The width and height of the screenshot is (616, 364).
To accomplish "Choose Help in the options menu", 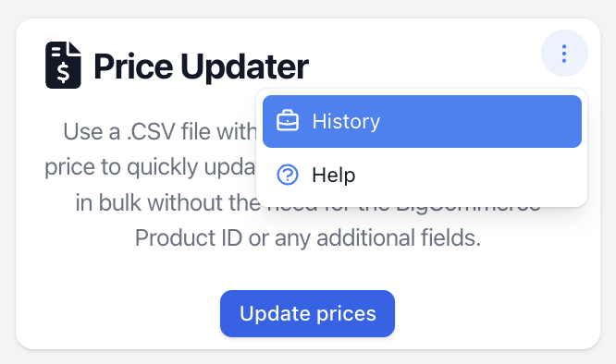I will coord(422,175).
